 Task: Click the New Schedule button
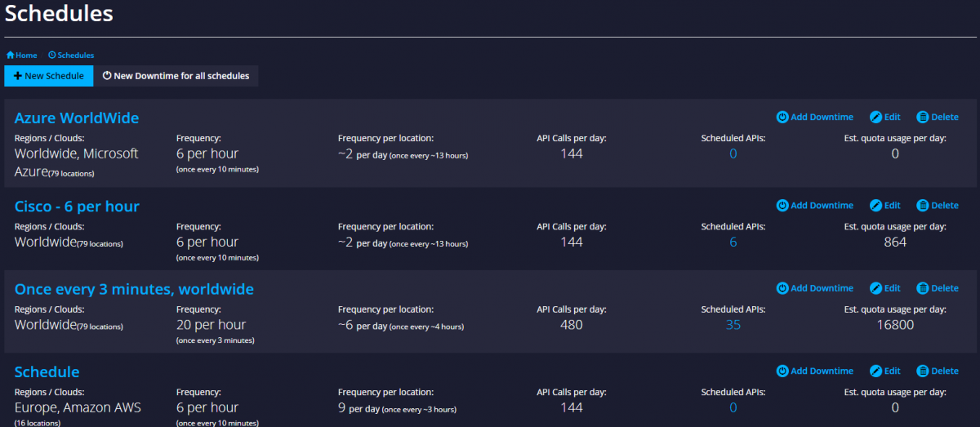point(49,76)
